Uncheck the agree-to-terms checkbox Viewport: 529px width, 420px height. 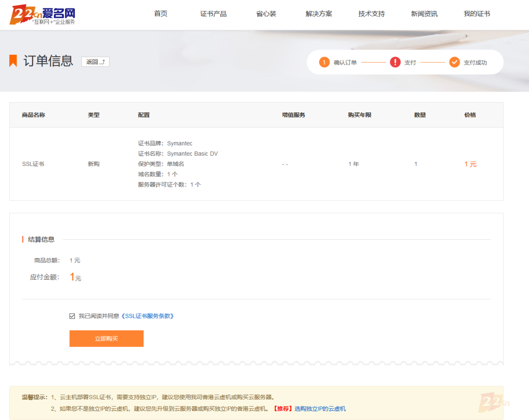(x=72, y=316)
